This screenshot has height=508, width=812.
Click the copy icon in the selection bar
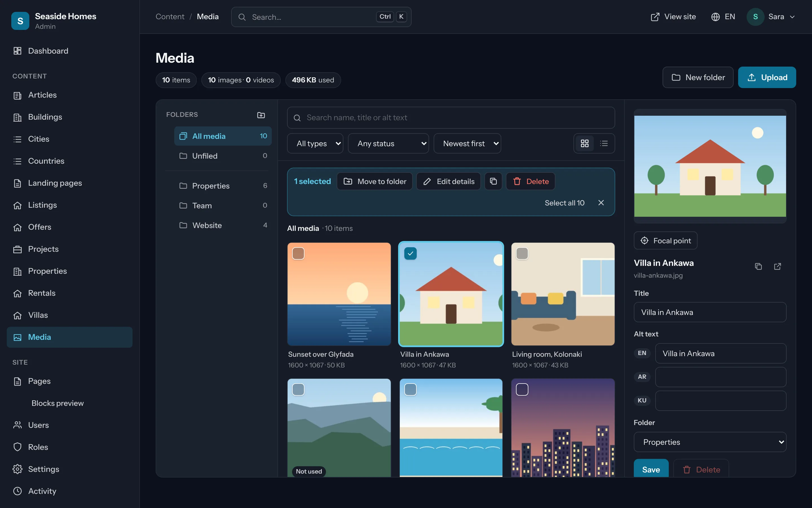tap(493, 181)
